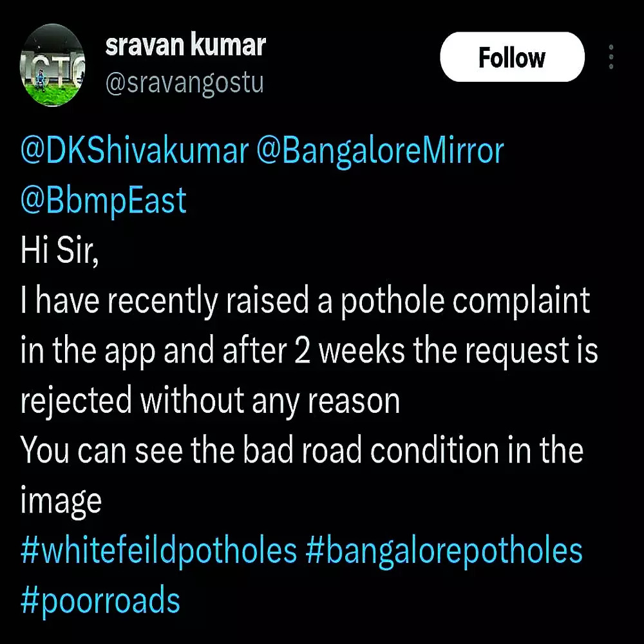Click the phrase "pothole complaint"

(x=466, y=301)
